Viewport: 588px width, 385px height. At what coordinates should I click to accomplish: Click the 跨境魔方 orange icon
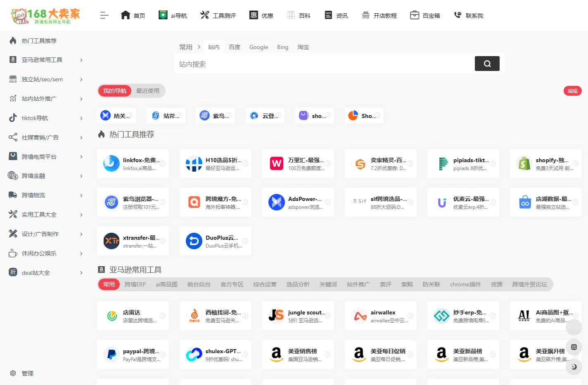pos(194,202)
